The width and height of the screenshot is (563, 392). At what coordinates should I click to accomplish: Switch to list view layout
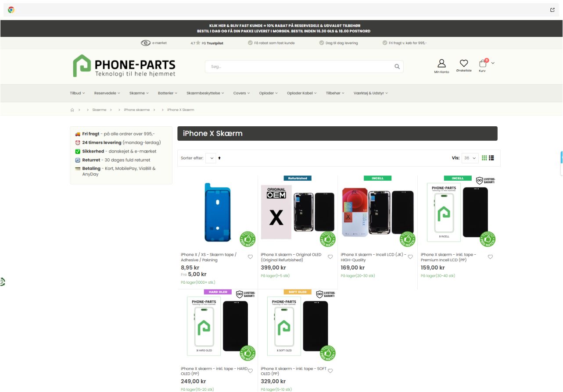(x=491, y=158)
